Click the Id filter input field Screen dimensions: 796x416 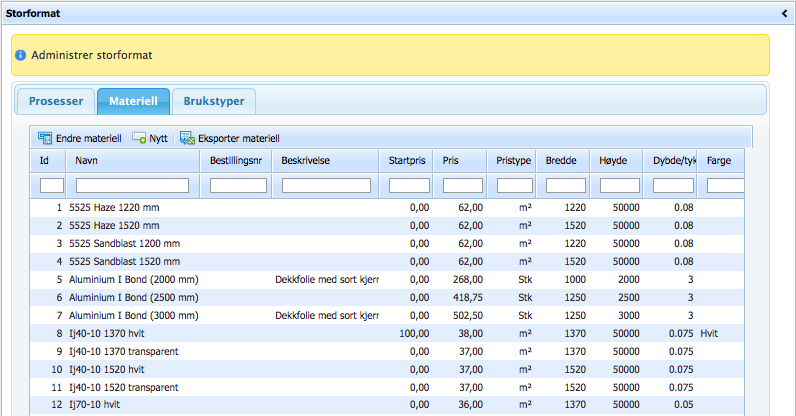tap(52, 185)
